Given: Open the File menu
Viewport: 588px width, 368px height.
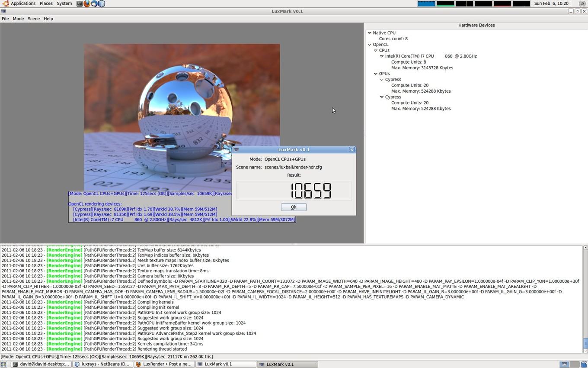Looking at the screenshot, I should [x=5, y=19].
